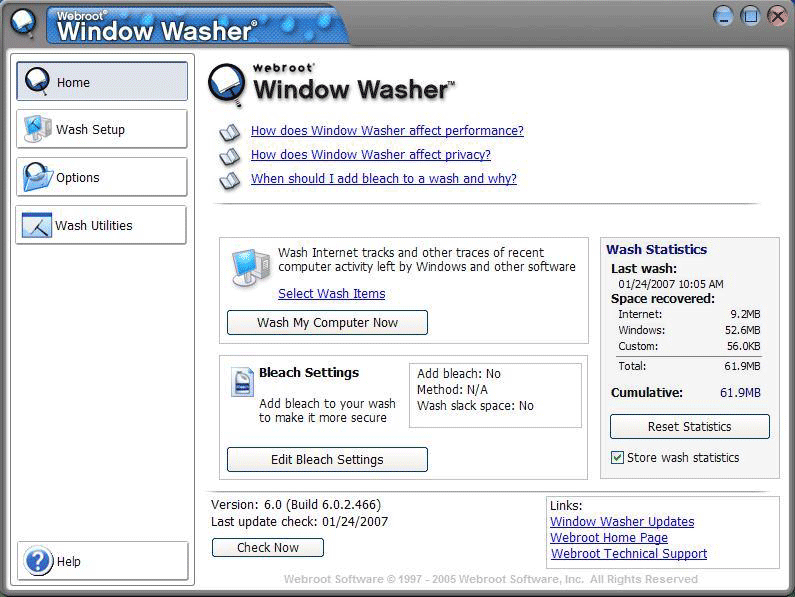795x597 pixels.
Task: Follow the Select Wash Items link
Action: tap(332, 294)
